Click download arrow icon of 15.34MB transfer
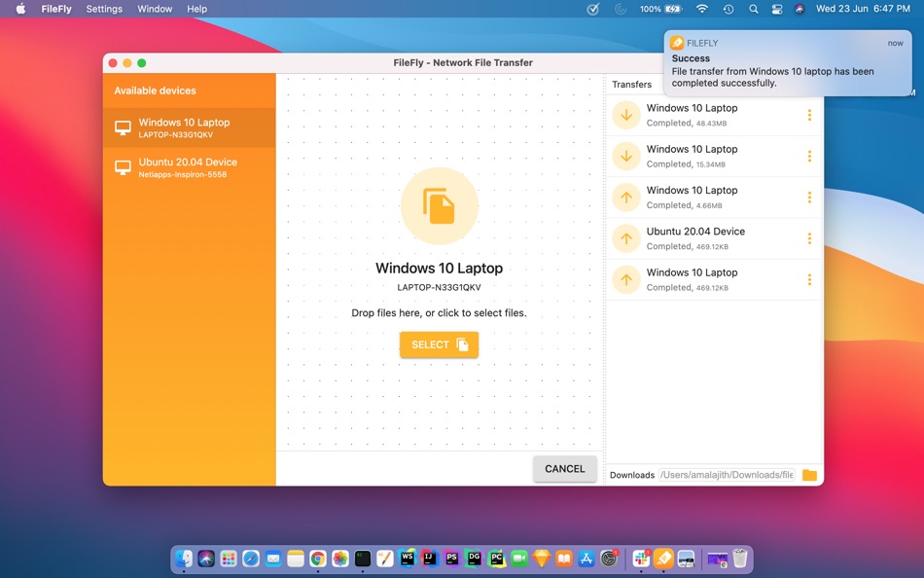 tap(626, 157)
